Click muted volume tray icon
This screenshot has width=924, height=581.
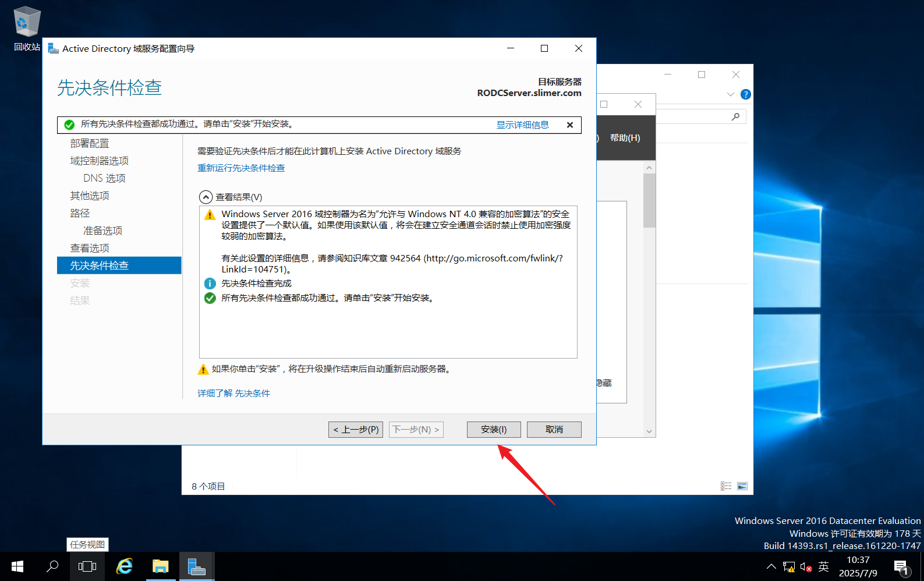(x=806, y=566)
